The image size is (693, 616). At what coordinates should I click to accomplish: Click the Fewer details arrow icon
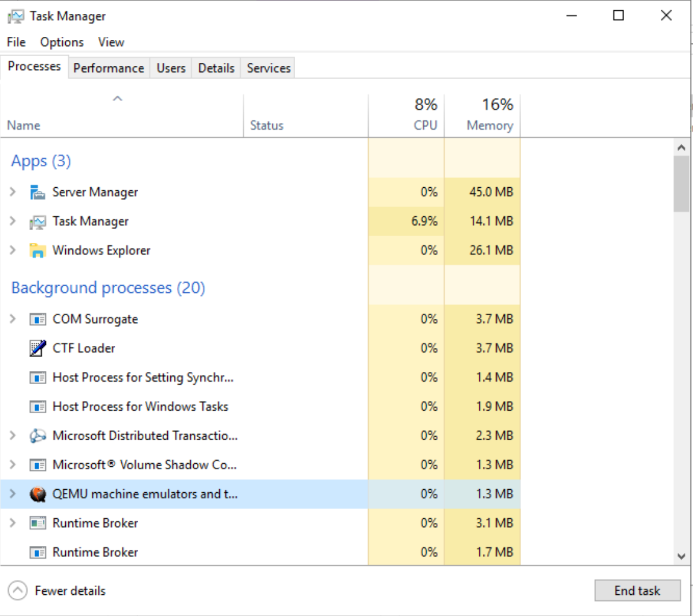click(x=18, y=591)
